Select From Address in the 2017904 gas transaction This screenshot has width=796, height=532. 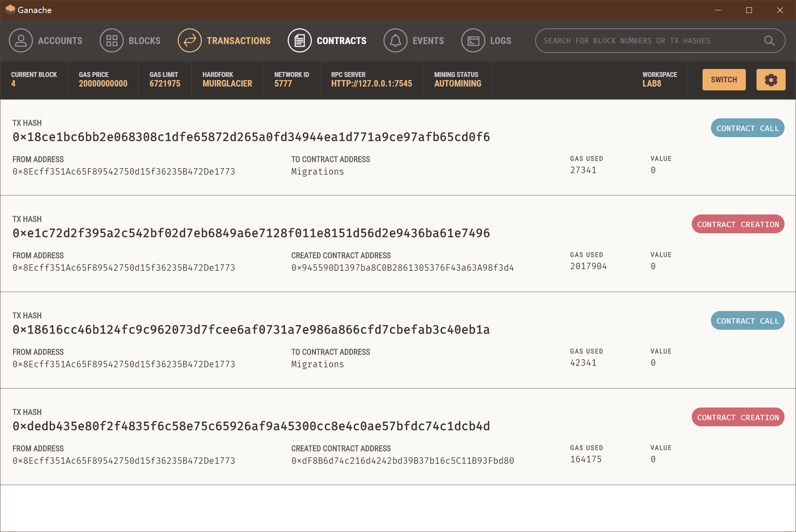[x=124, y=268]
